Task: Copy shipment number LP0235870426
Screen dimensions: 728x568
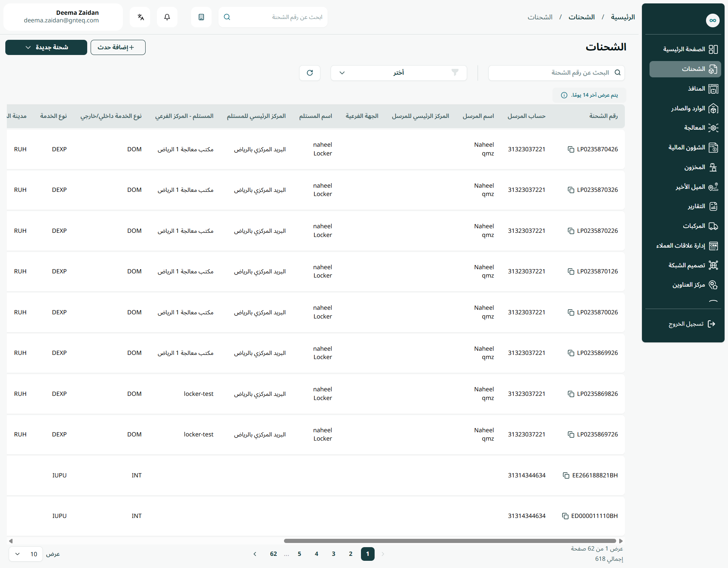Action: pyautogui.click(x=571, y=149)
